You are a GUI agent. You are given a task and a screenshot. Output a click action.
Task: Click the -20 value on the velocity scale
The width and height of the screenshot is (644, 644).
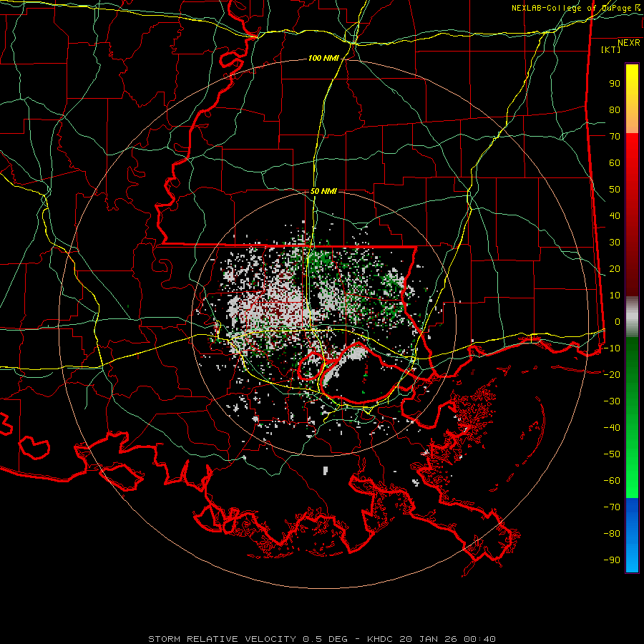pos(612,374)
